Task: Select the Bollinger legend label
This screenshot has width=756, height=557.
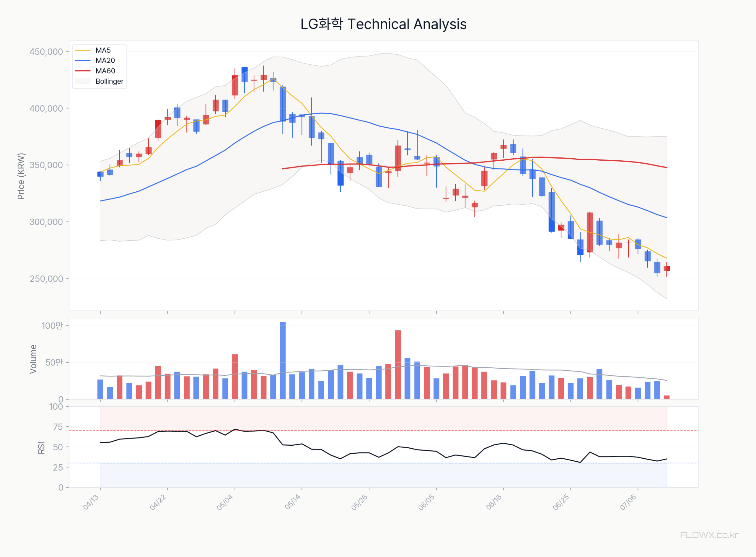Action: point(110,81)
